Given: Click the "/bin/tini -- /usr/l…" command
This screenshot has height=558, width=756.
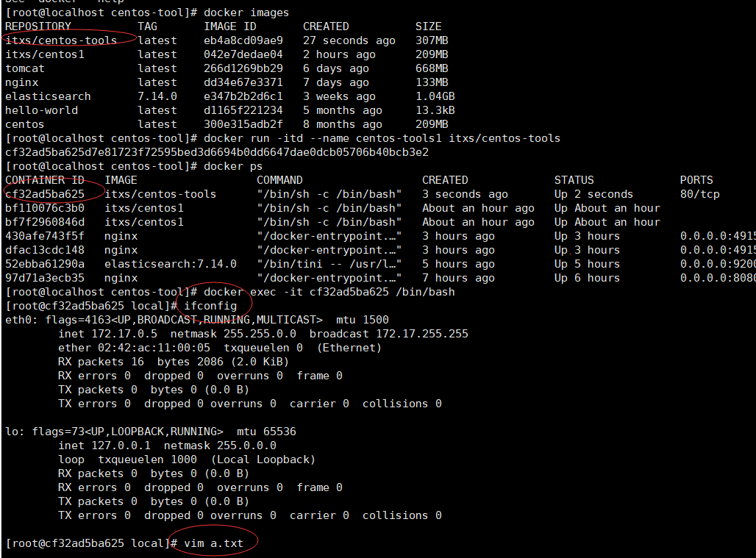Looking at the screenshot, I should pyautogui.click(x=329, y=264).
